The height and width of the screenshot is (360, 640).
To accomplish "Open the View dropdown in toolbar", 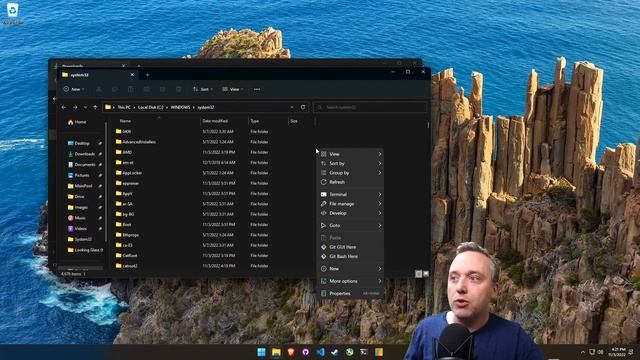I will pyautogui.click(x=233, y=89).
